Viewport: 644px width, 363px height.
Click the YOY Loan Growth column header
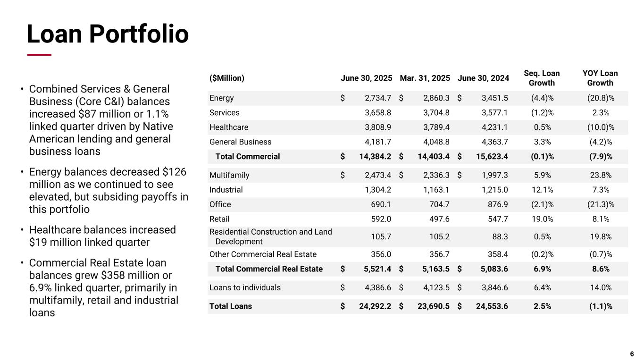click(x=600, y=78)
